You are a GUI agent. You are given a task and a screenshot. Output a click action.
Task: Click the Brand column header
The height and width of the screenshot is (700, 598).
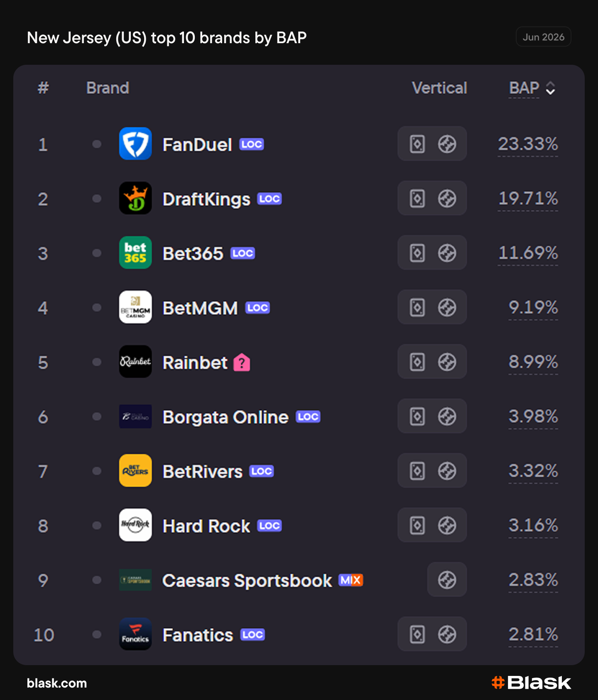pyautogui.click(x=108, y=88)
